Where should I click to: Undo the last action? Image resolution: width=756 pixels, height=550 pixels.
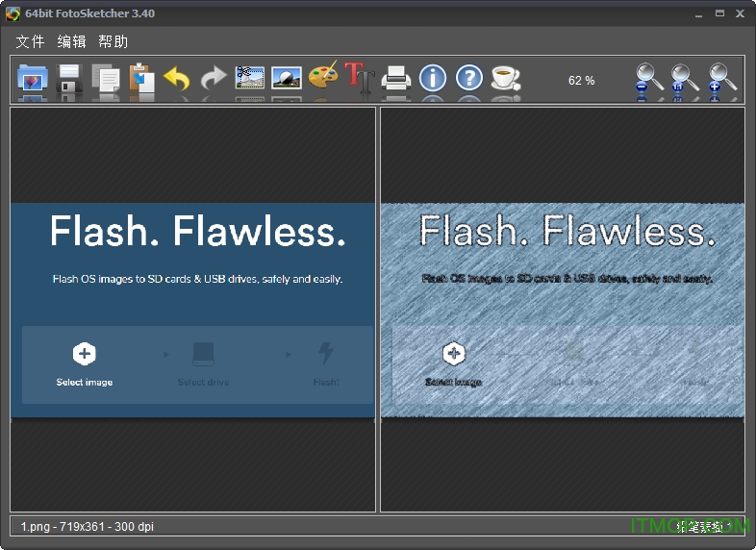(x=177, y=78)
